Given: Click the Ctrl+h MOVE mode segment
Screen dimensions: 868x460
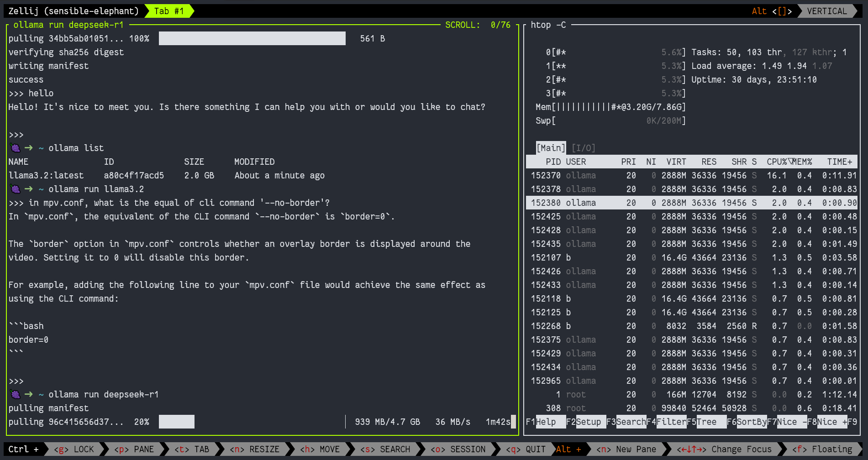Looking at the screenshot, I should [x=320, y=449].
